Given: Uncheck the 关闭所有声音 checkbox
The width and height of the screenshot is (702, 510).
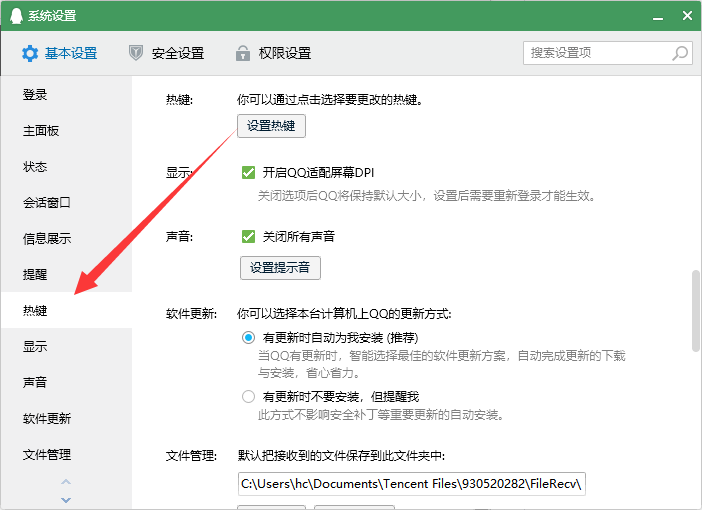Looking at the screenshot, I should 248,236.
